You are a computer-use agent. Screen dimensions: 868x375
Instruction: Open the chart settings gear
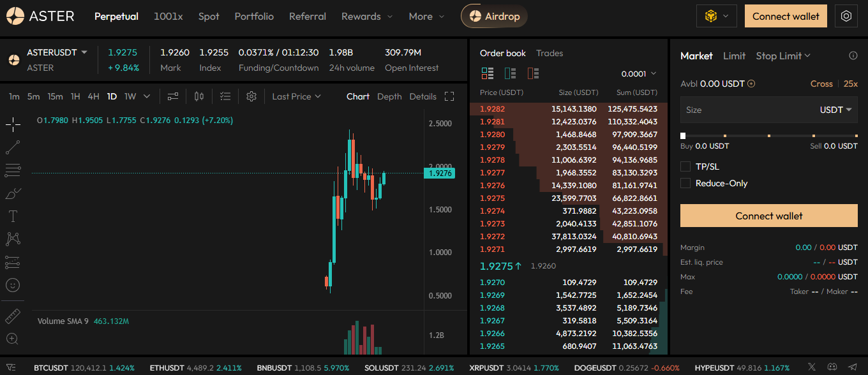(251, 96)
